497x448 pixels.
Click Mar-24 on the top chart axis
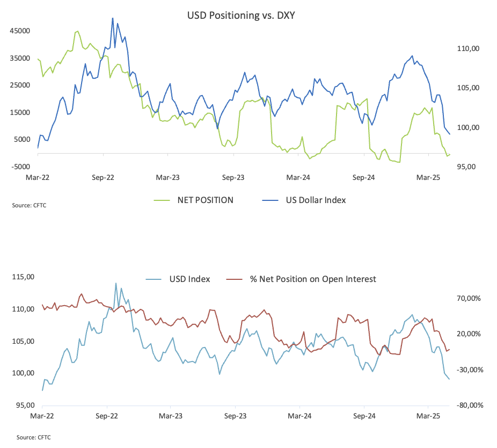tap(298, 178)
